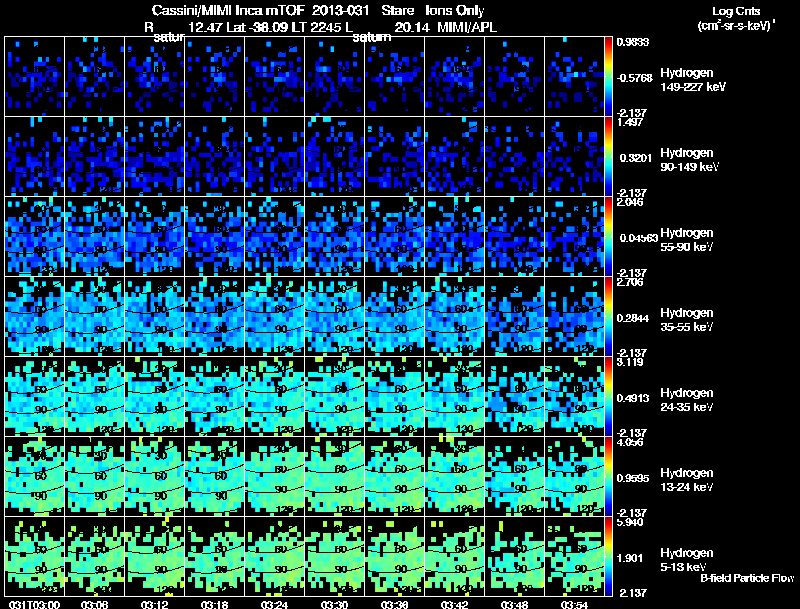Click the bottom color bar for 5-13 keV
This screenshot has height=609, width=800.
[608, 556]
